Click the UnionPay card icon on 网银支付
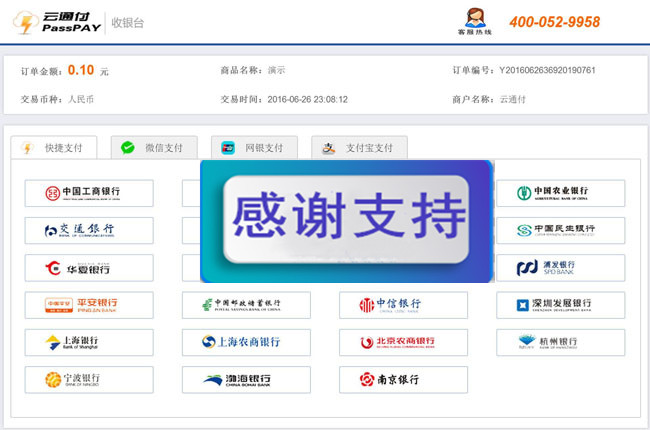 228,148
